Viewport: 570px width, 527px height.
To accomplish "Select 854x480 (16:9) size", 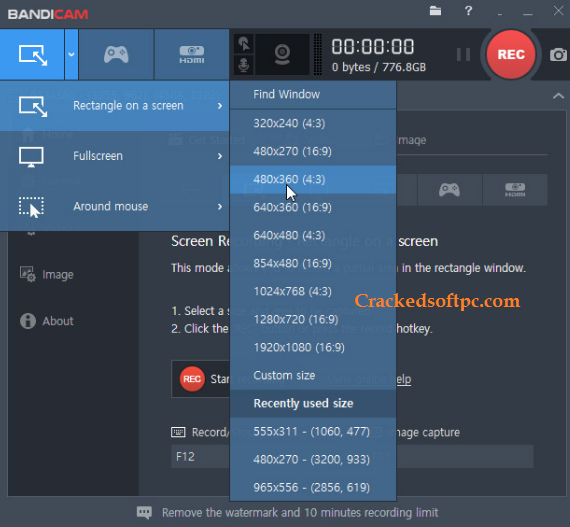I will [313, 263].
